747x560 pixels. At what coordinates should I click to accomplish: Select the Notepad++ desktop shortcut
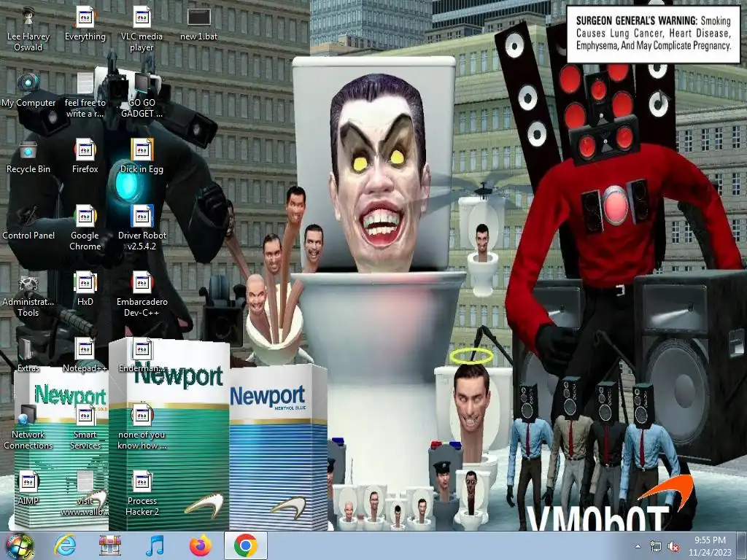click(x=85, y=356)
